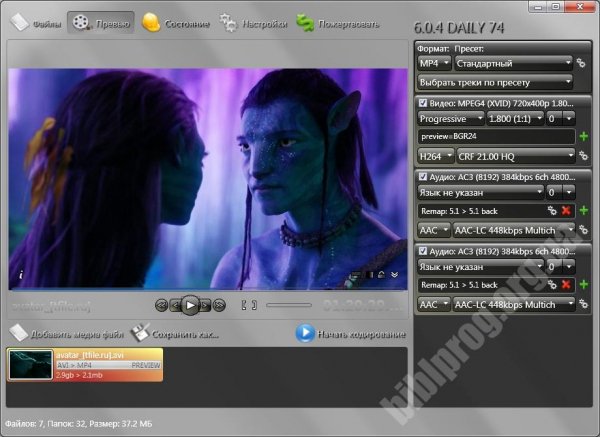Screen dimensions: 600x437
Task: Open the MP4 format dropdown
Action: 434,63
